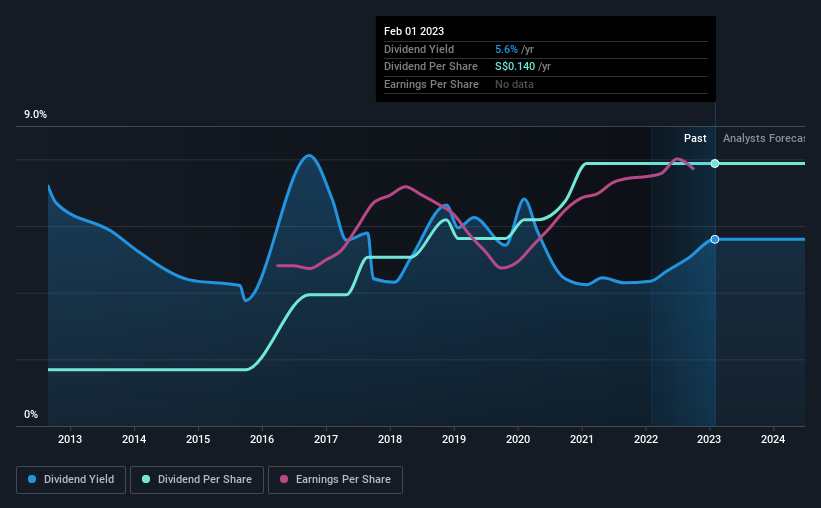The width and height of the screenshot is (821, 508).
Task: Select the blue data point marker at 2023
Action: point(715,239)
